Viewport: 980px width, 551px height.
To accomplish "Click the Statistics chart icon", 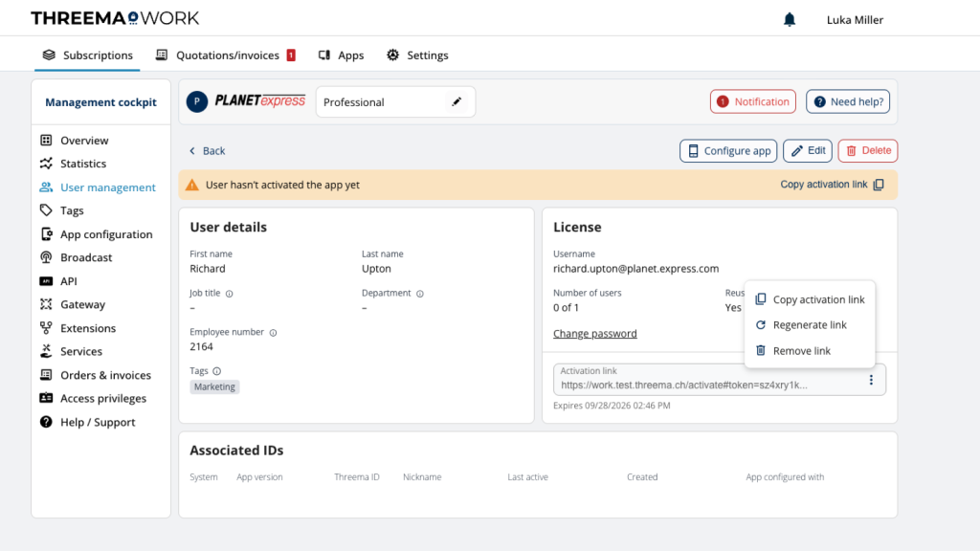I will [x=46, y=164].
